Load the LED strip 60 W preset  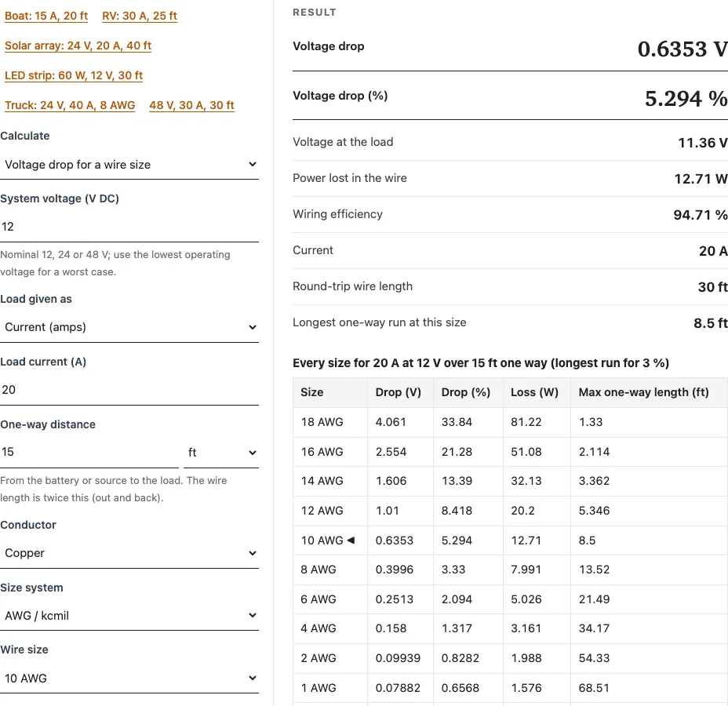[74, 75]
